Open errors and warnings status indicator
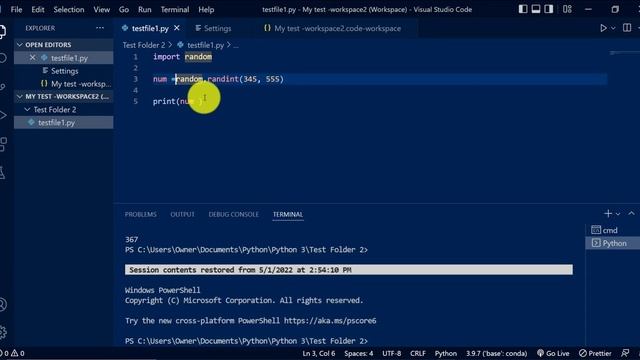The image size is (640, 360). tap(13, 353)
